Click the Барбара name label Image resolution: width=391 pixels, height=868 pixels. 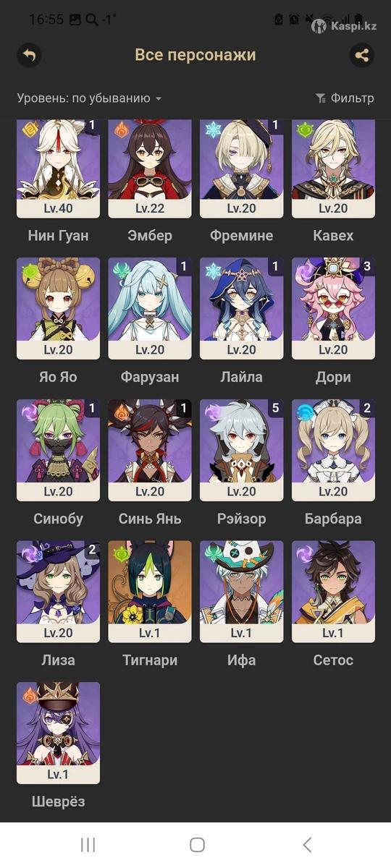click(x=334, y=519)
